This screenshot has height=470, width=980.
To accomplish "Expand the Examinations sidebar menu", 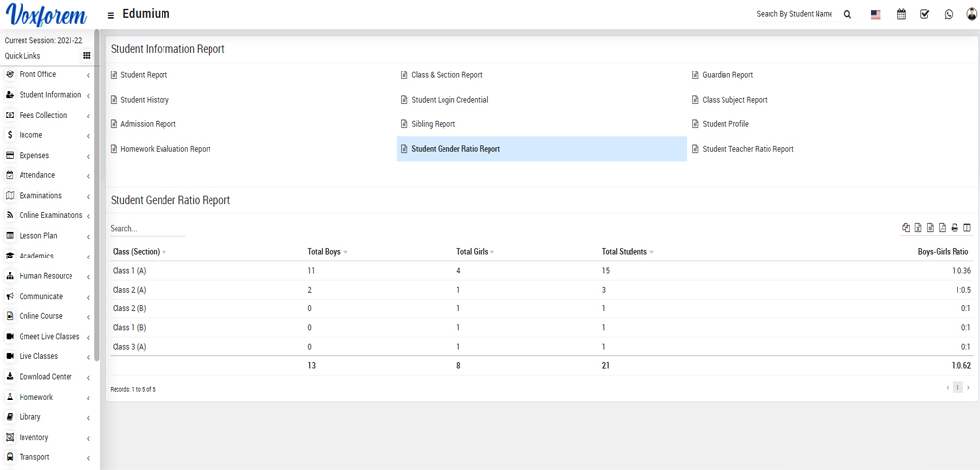I will 40,195.
